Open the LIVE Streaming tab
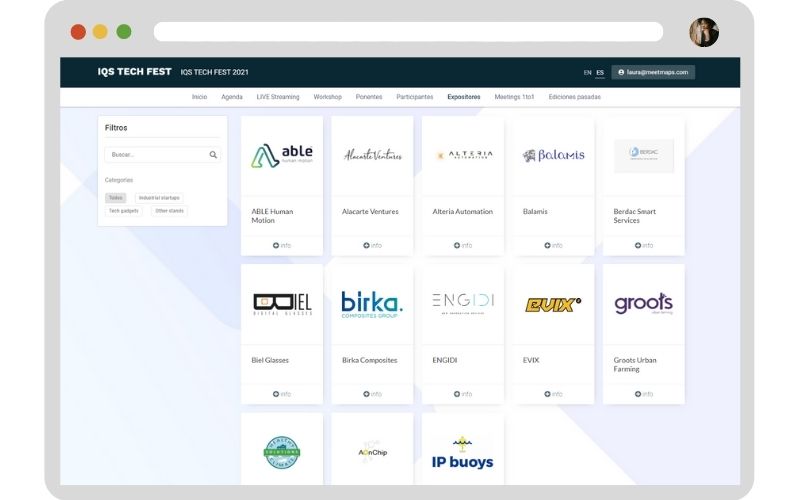800x500 pixels. pos(278,97)
